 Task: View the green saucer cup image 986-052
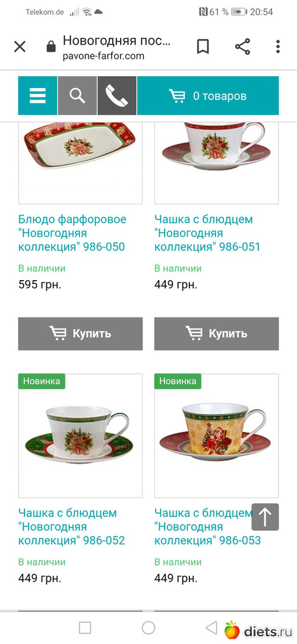[x=80, y=436]
